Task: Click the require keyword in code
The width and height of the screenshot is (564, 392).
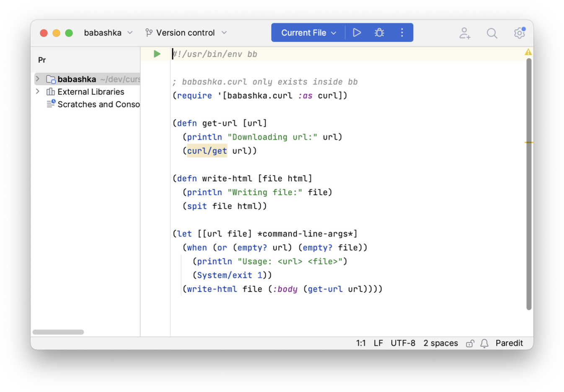Action: 194,95
